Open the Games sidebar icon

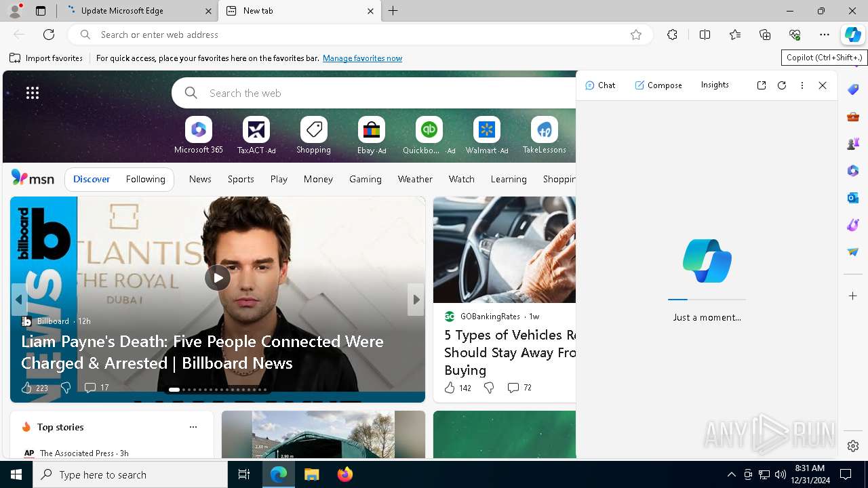853,144
